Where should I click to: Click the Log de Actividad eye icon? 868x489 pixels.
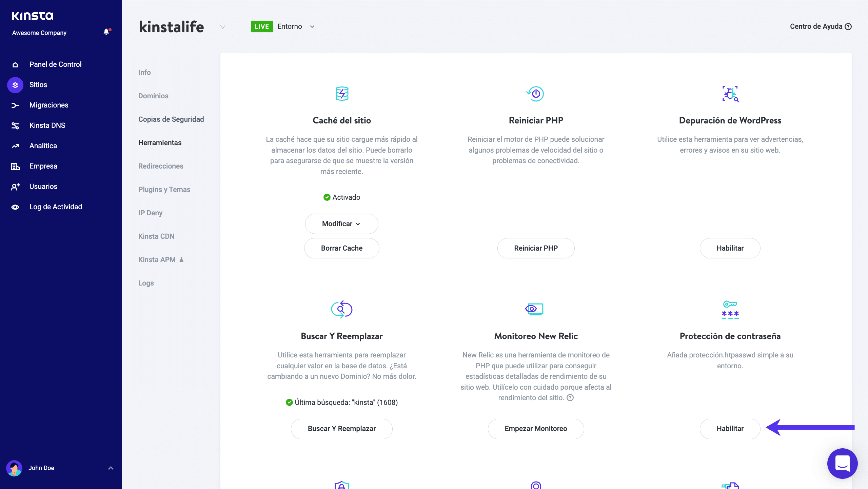[15, 207]
